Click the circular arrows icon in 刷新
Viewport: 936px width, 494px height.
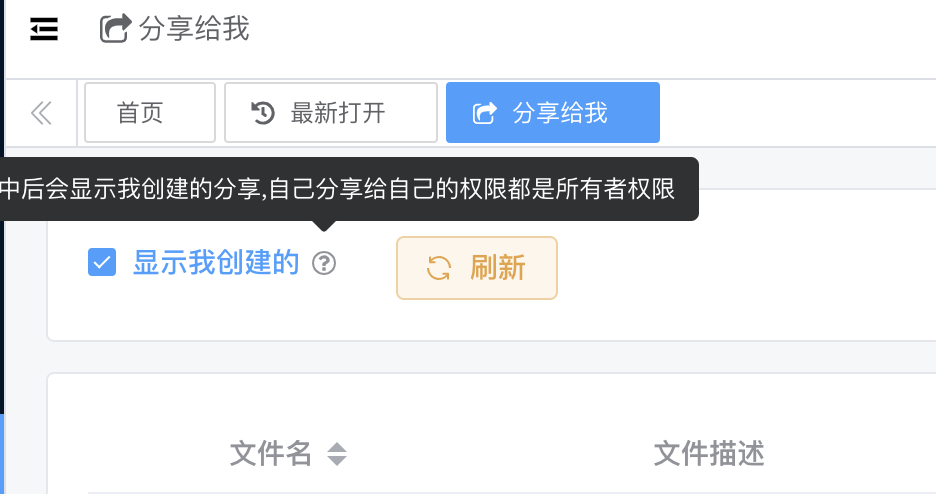(439, 268)
